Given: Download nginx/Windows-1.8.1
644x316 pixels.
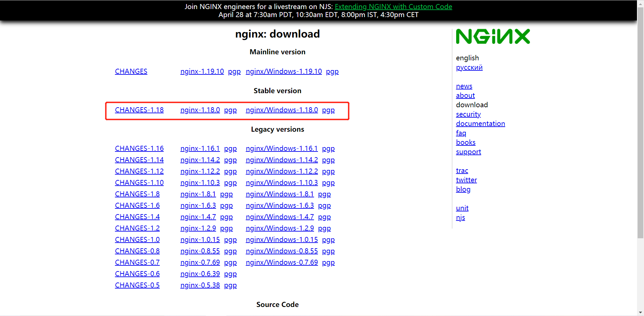Looking at the screenshot, I should [280, 194].
